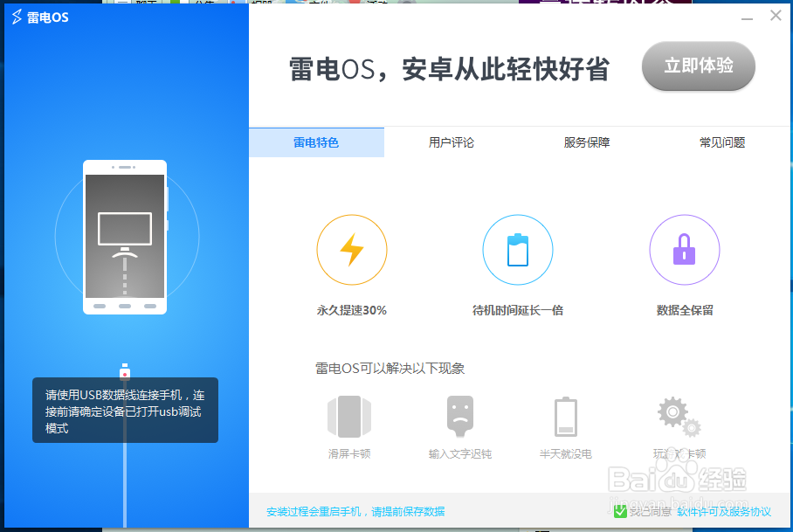Open the 用户评论 tab
This screenshot has height=532, width=793.
[452, 142]
